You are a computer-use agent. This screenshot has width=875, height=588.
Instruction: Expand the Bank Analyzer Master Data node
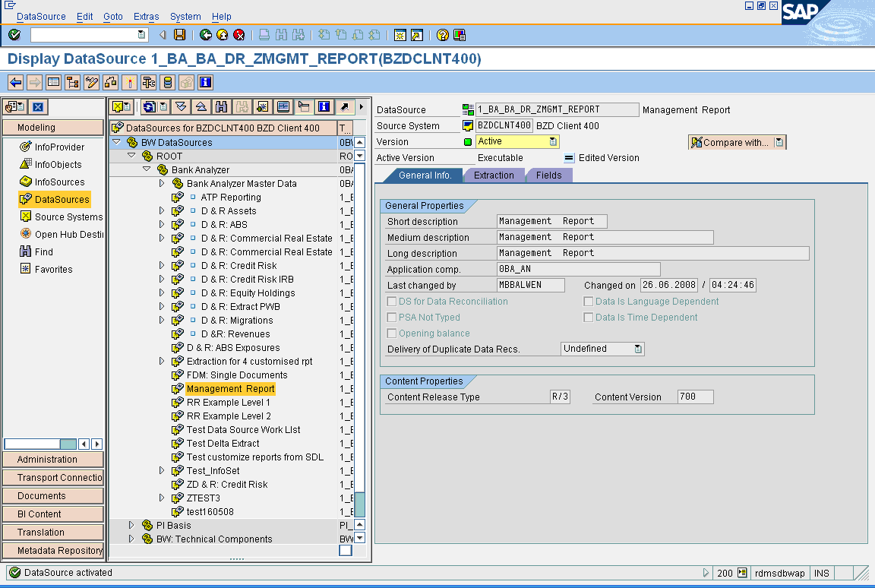point(160,183)
